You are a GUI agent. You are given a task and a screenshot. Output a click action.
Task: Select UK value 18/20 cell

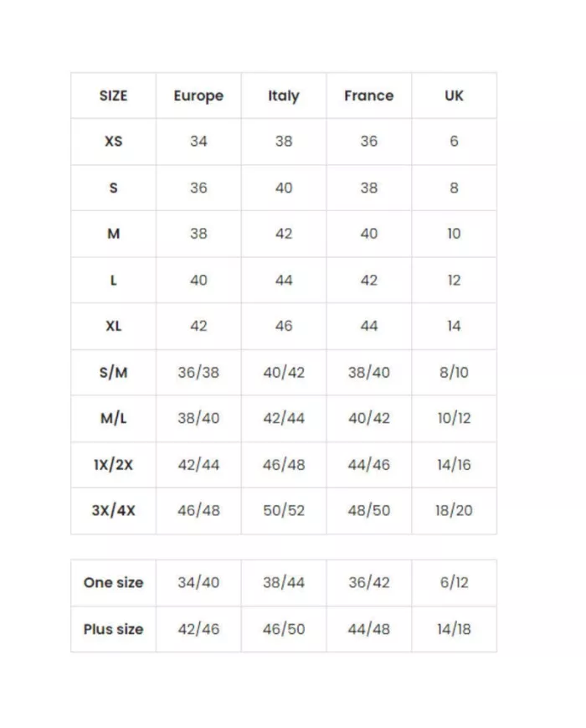[454, 510]
